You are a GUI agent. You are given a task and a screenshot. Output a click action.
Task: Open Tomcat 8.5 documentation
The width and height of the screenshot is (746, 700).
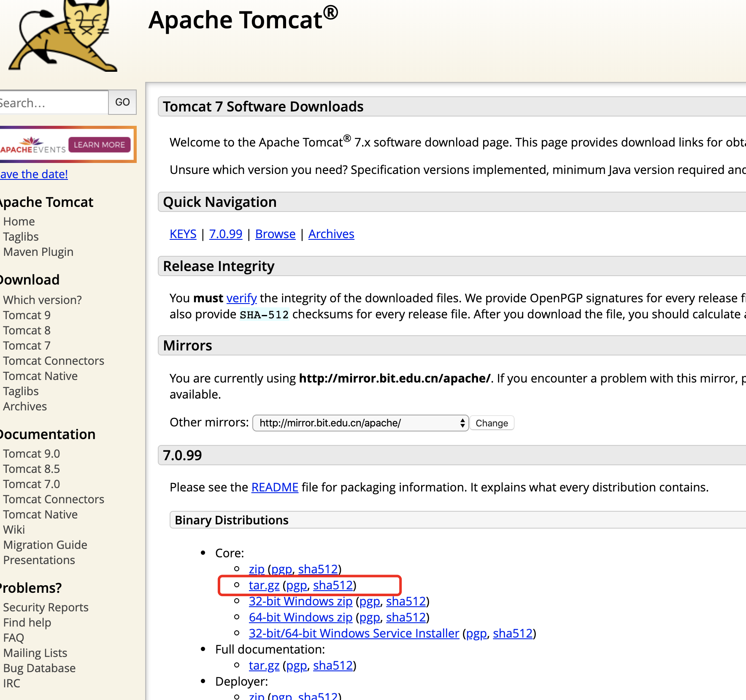(32, 469)
